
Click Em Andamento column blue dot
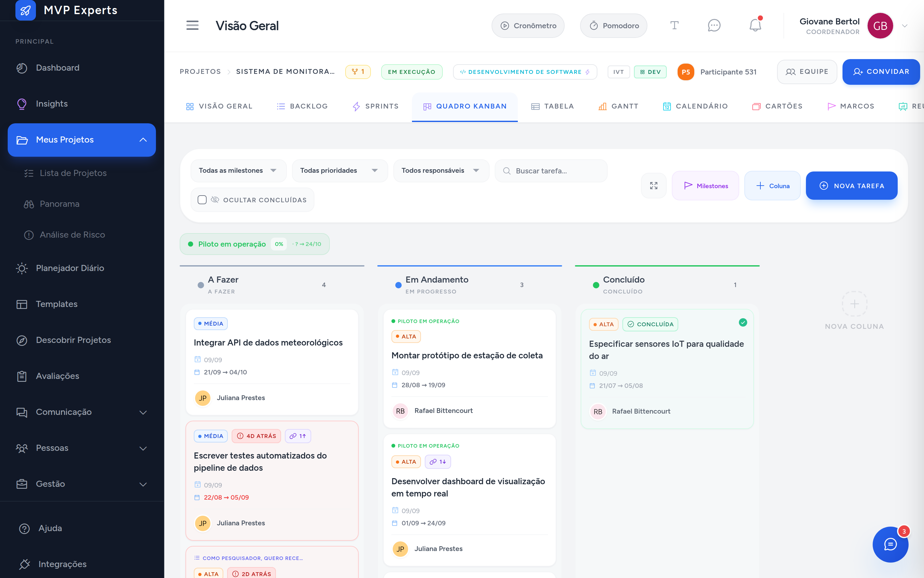(398, 285)
